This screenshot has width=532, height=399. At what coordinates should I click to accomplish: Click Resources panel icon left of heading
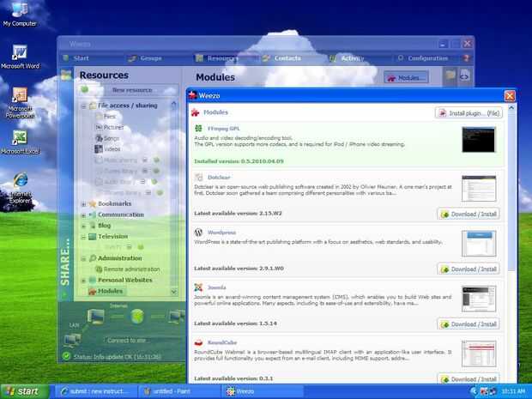67,75
